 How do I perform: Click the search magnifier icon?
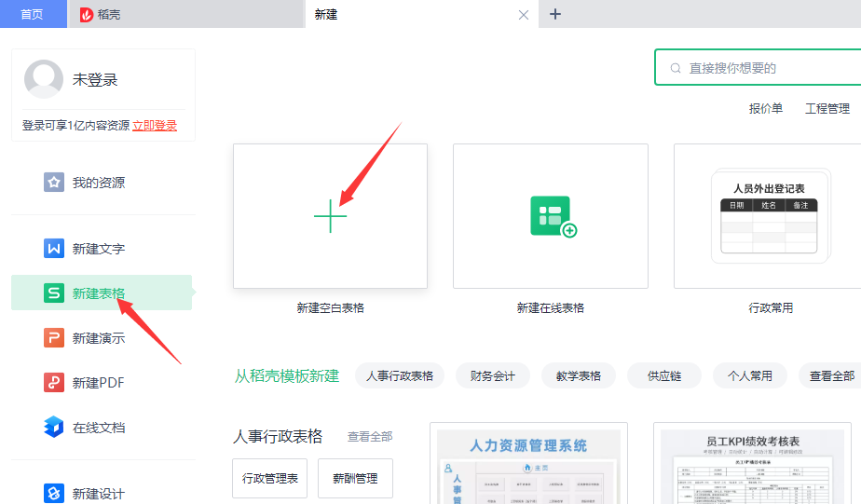676,68
